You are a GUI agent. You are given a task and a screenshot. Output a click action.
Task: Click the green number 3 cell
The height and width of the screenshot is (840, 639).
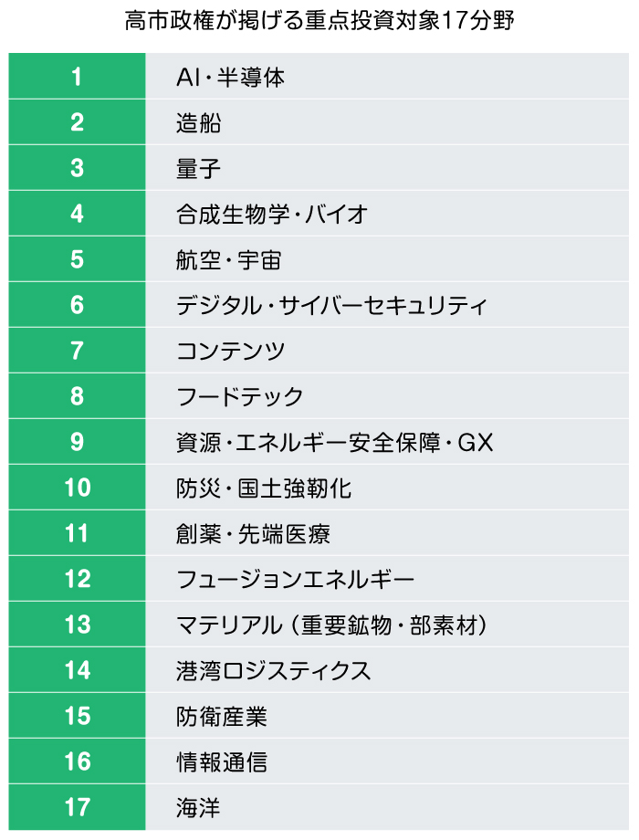[x=77, y=168]
